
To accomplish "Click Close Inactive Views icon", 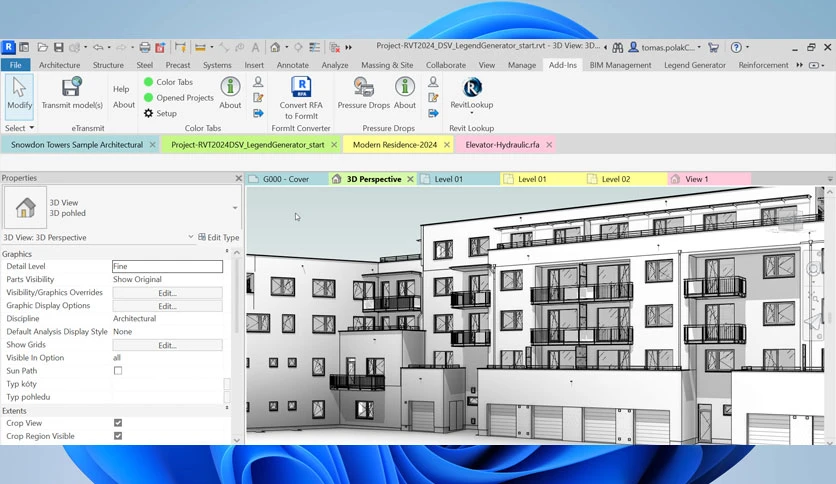I will pos(335,47).
